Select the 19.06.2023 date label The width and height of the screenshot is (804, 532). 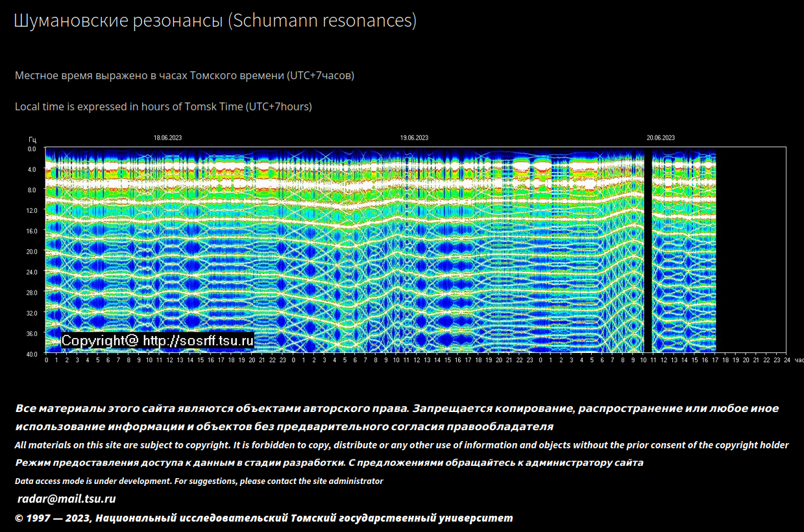(414, 138)
